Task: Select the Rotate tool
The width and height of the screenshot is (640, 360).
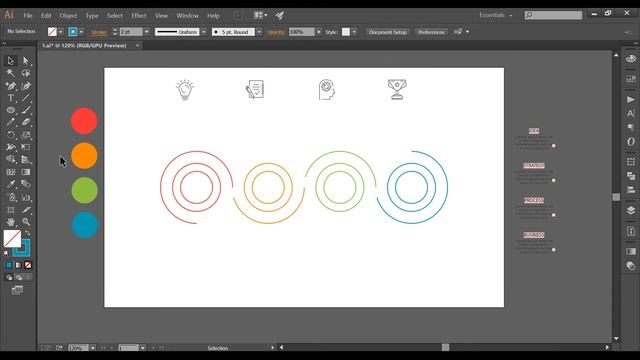Action: click(x=11, y=135)
